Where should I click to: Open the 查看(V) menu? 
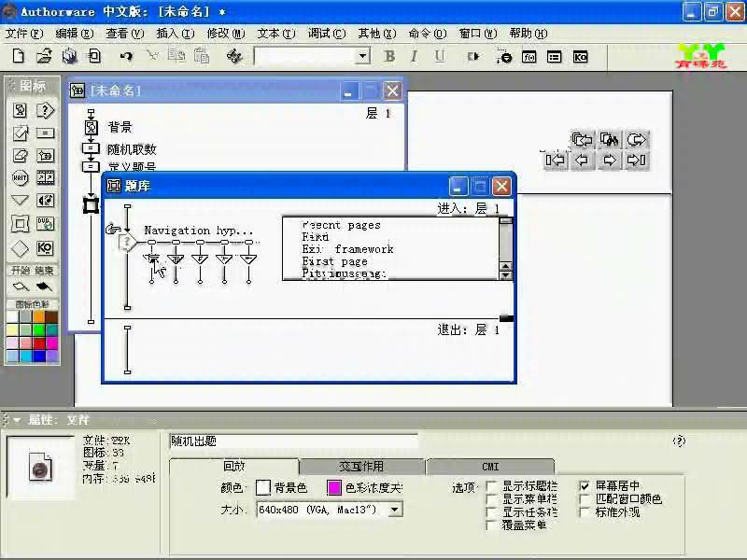[125, 34]
